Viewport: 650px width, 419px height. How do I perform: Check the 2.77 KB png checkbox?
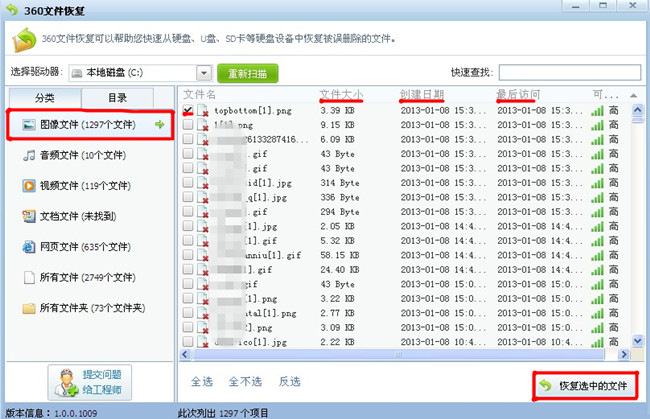[x=188, y=312]
